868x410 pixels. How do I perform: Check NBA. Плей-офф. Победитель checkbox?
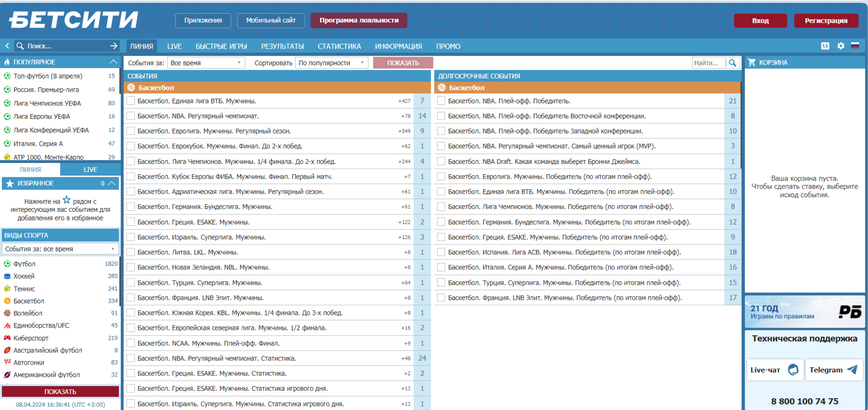click(441, 101)
